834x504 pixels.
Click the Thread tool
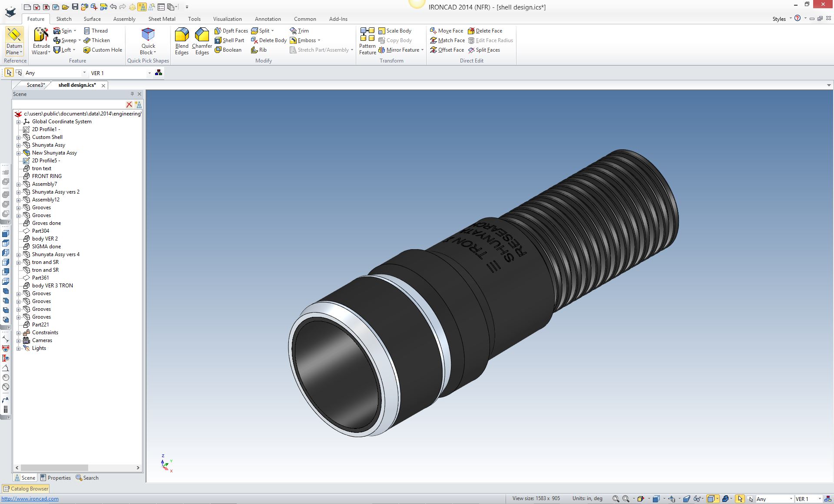click(x=96, y=31)
